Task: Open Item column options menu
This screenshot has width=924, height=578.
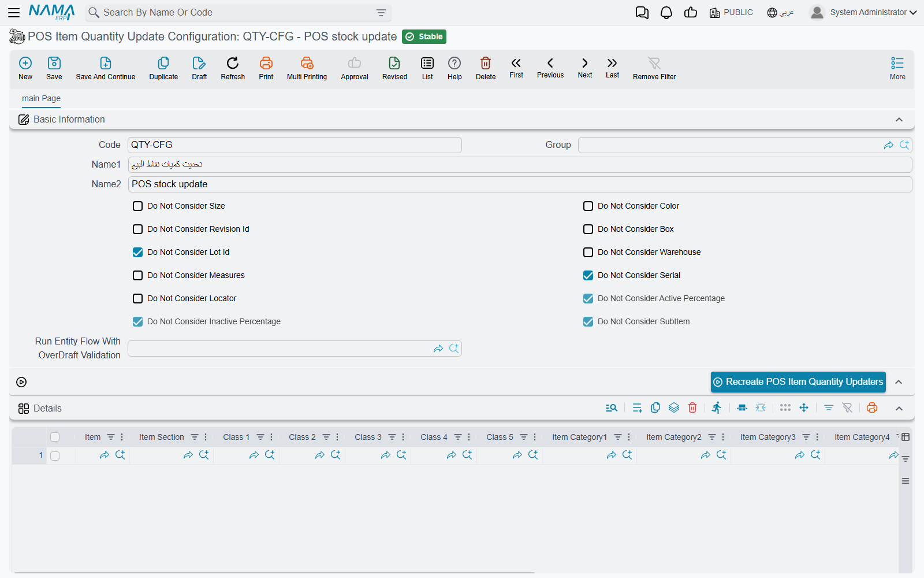Action: point(122,437)
